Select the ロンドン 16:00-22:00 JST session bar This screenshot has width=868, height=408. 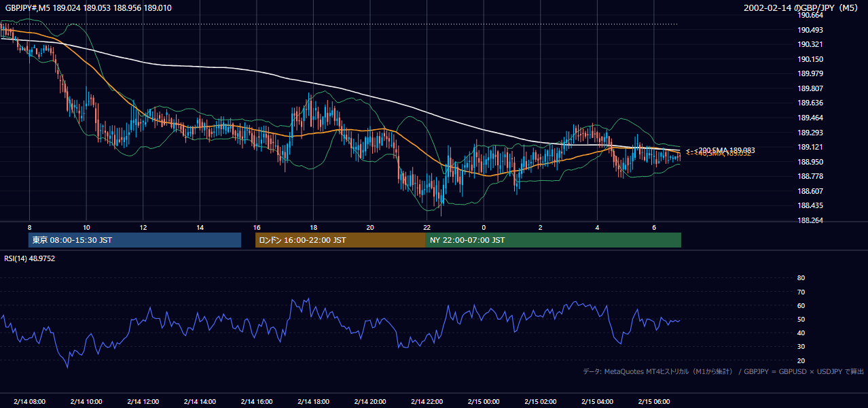[x=340, y=240]
